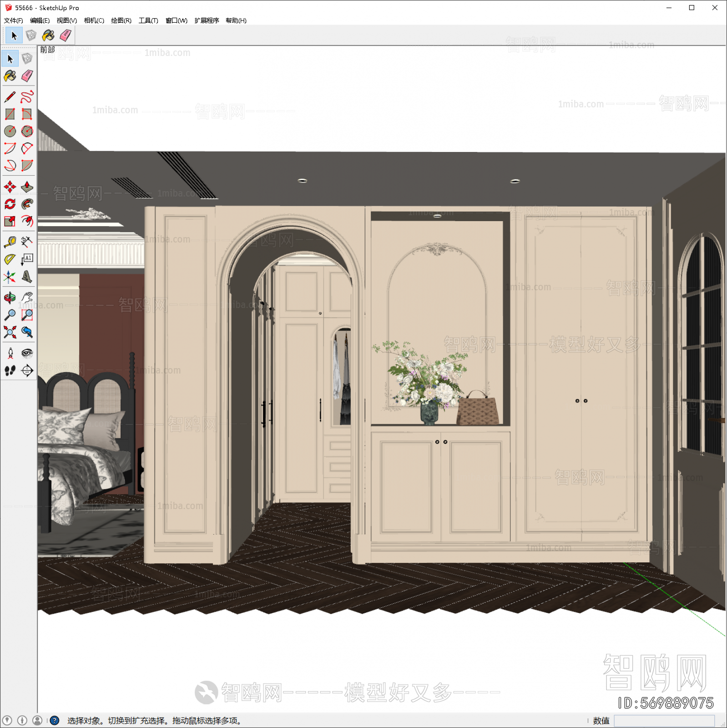Activate the Polygon tool
The height and width of the screenshot is (728, 727).
[x=27, y=131]
